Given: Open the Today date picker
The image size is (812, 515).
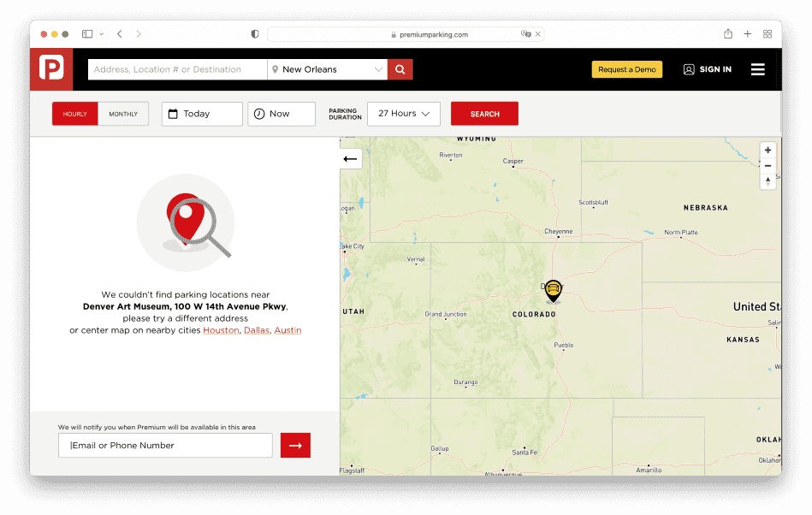Looking at the screenshot, I should click(x=202, y=114).
